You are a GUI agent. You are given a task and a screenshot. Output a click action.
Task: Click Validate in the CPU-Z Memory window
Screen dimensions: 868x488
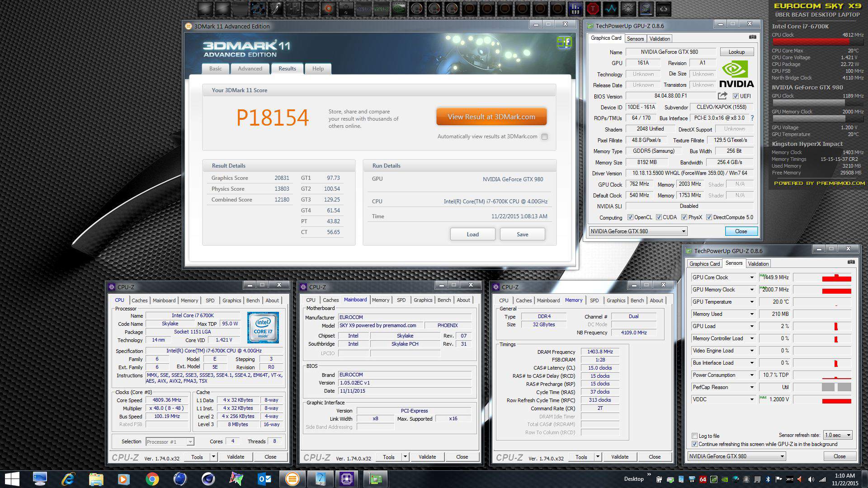click(619, 457)
